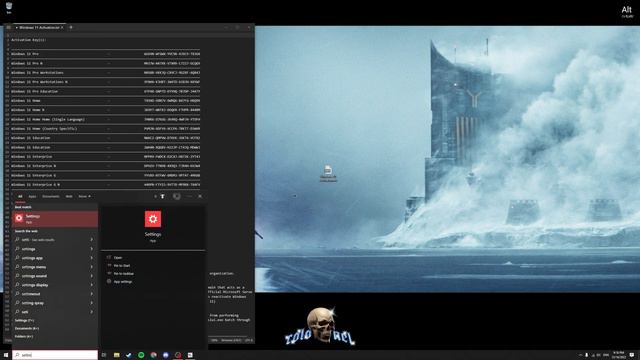Expand arrow beside 'settings menu' suggestion
This screenshot has width=640, height=360.
pyautogui.click(x=92, y=267)
